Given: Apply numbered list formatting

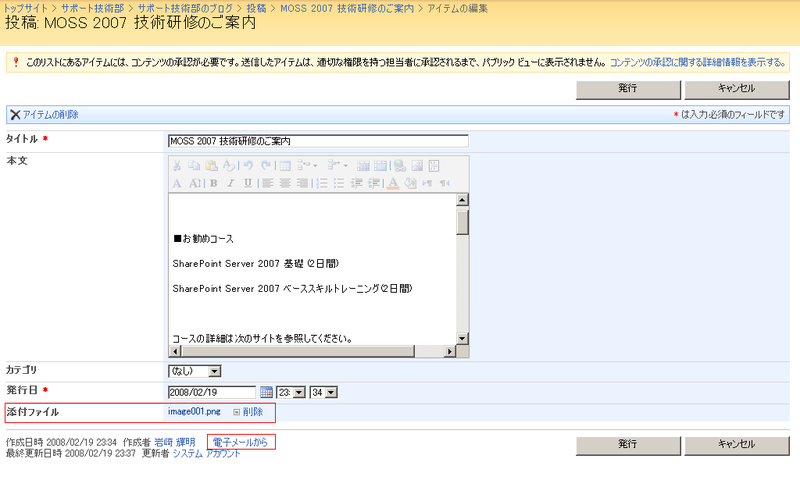Looking at the screenshot, I should tap(322, 183).
